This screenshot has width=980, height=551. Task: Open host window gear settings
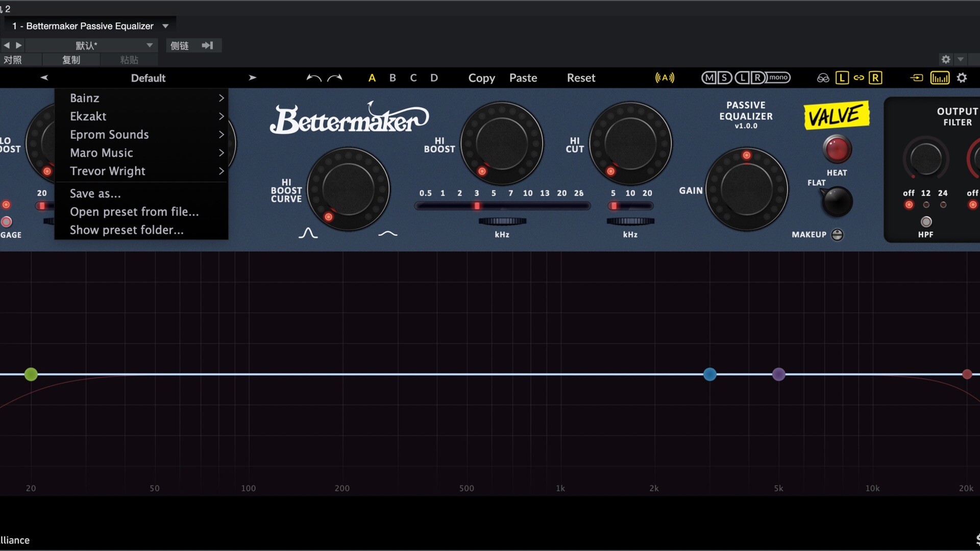tap(946, 59)
